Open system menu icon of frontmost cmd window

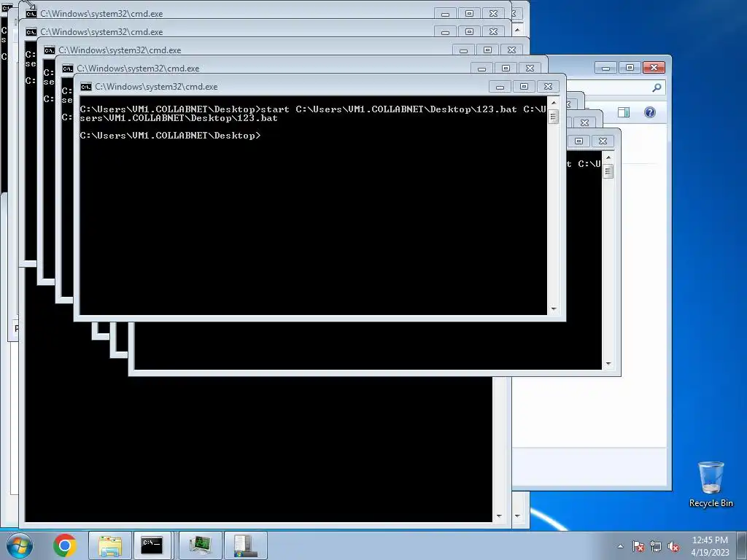(86, 87)
